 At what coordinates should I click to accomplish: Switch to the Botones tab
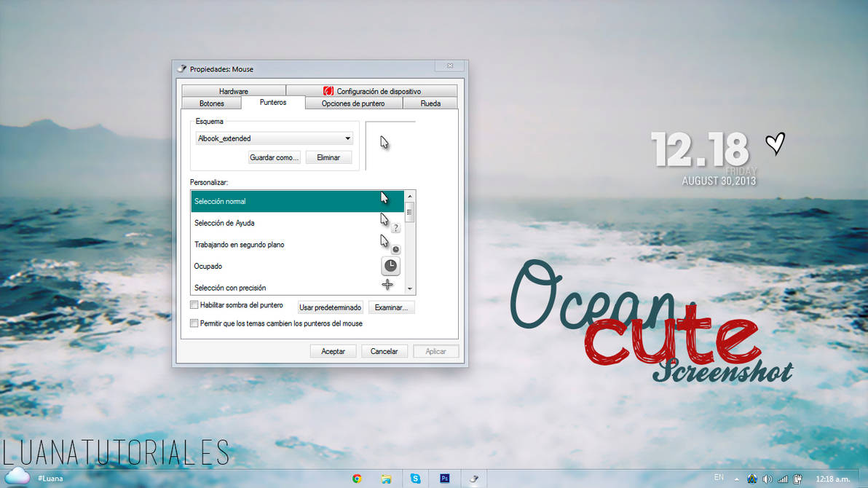click(x=211, y=103)
